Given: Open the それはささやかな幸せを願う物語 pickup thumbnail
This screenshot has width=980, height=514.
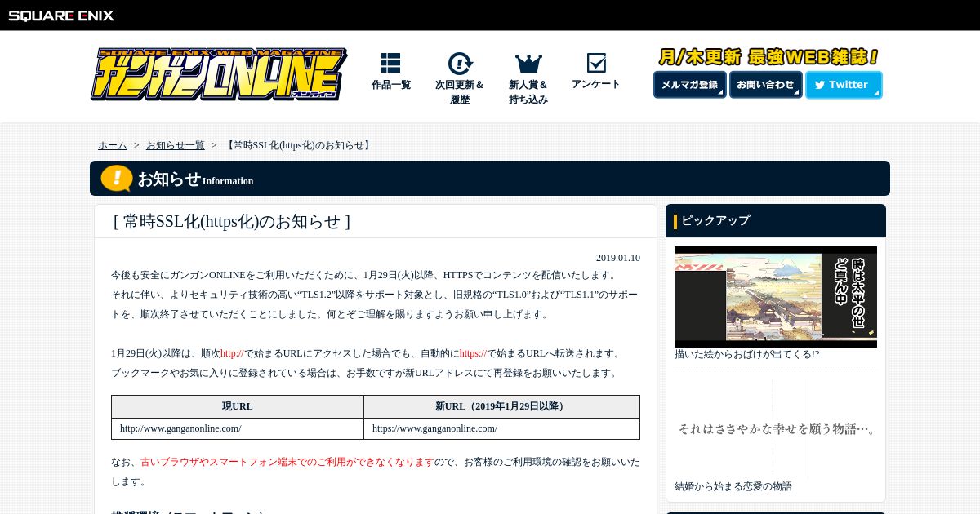Looking at the screenshot, I should [776, 428].
